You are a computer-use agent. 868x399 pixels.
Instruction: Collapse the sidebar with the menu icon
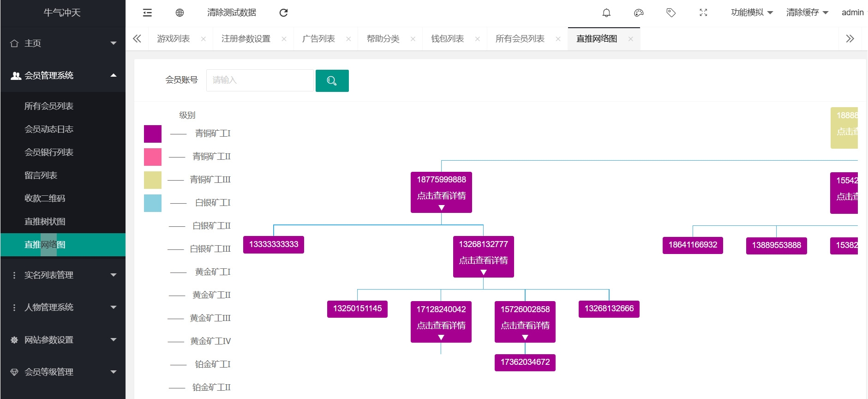[x=147, y=13]
